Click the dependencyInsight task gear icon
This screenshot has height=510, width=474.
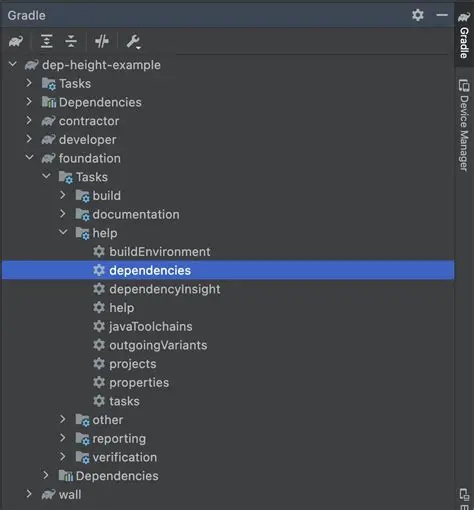(99, 289)
